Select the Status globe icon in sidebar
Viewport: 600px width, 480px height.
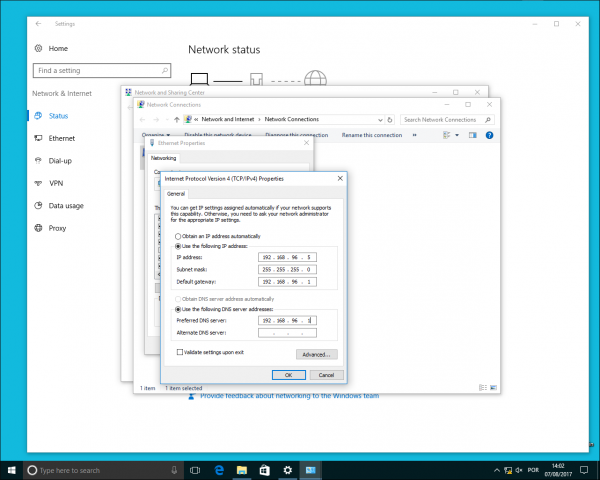[38, 116]
